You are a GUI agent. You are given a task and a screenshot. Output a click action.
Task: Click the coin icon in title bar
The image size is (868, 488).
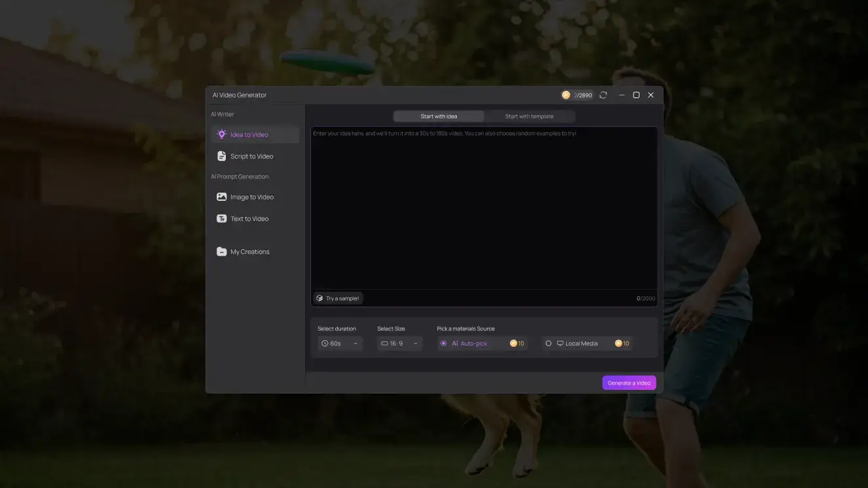(x=566, y=95)
